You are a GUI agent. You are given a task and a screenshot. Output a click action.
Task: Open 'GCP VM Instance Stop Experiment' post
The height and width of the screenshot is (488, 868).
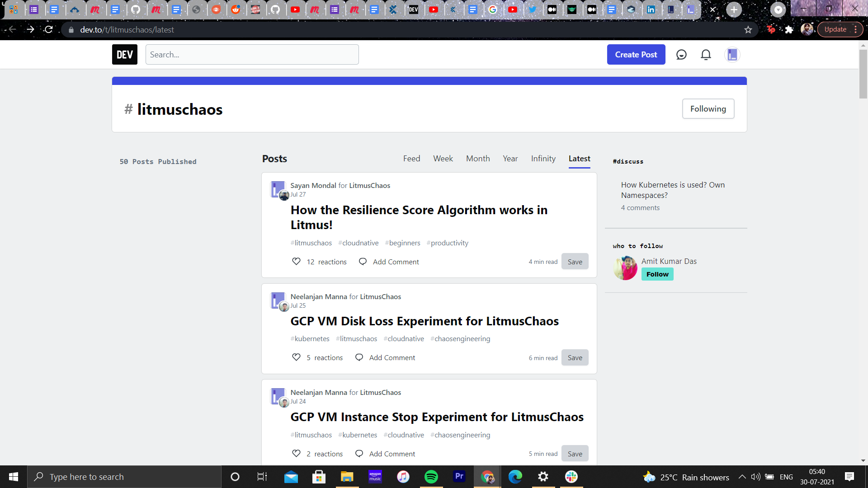click(437, 417)
